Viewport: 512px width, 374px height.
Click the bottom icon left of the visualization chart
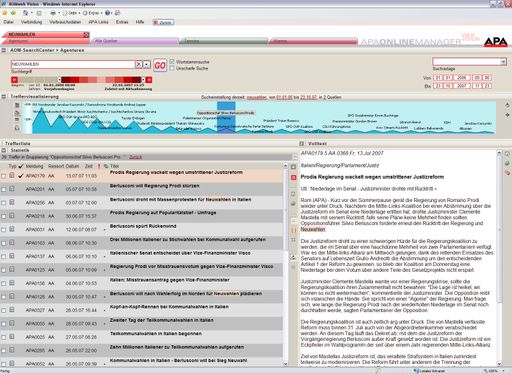[x=17, y=128]
